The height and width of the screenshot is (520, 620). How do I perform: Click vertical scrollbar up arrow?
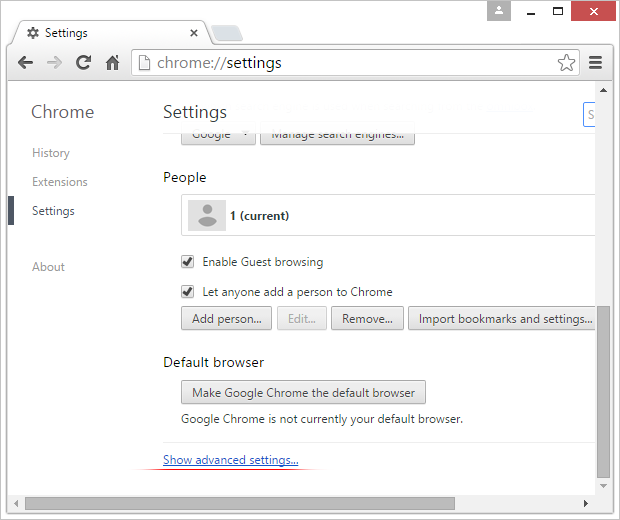(603, 91)
